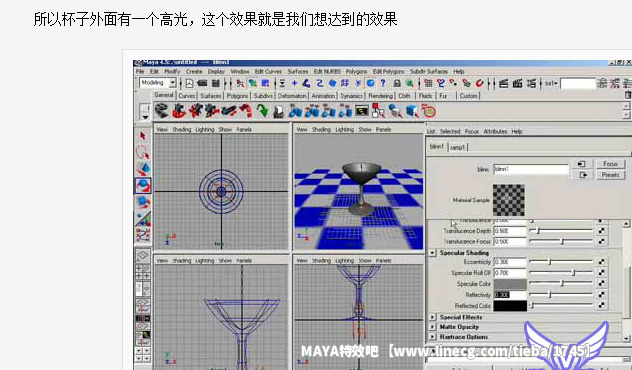Click map button beside Eccentricity slider
This screenshot has height=370, width=632.
pyautogui.click(x=601, y=262)
